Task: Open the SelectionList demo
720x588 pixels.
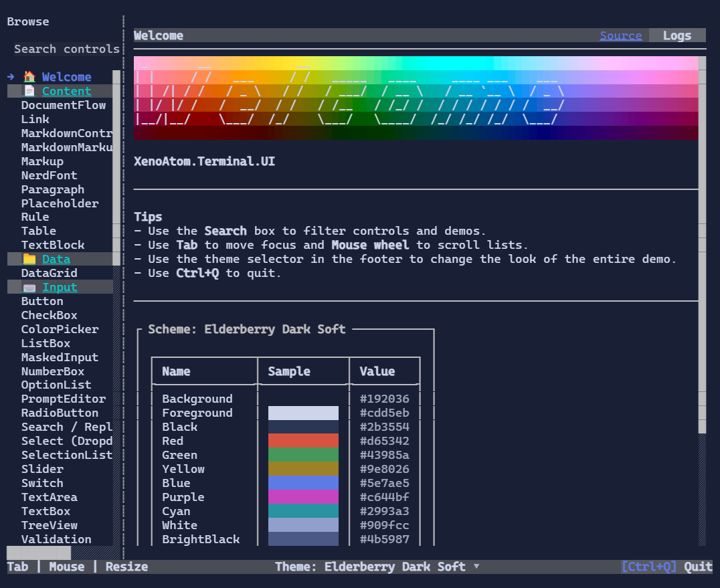Action: pyautogui.click(x=67, y=455)
